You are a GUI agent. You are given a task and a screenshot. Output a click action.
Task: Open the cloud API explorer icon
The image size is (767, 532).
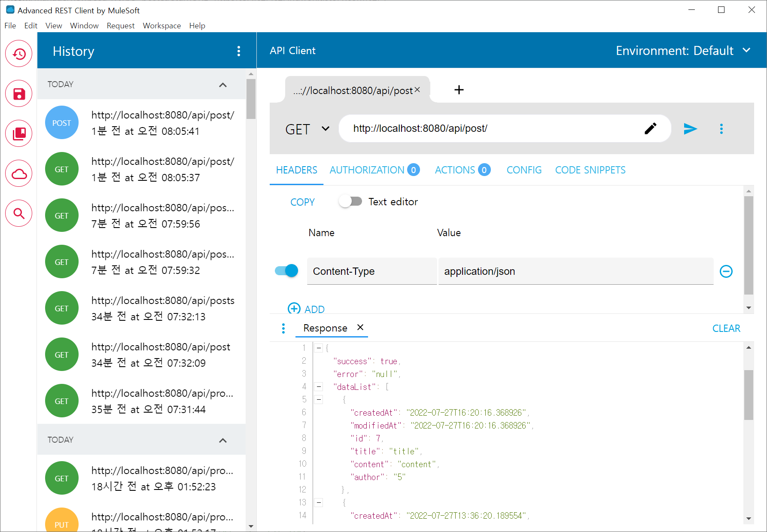click(19, 173)
